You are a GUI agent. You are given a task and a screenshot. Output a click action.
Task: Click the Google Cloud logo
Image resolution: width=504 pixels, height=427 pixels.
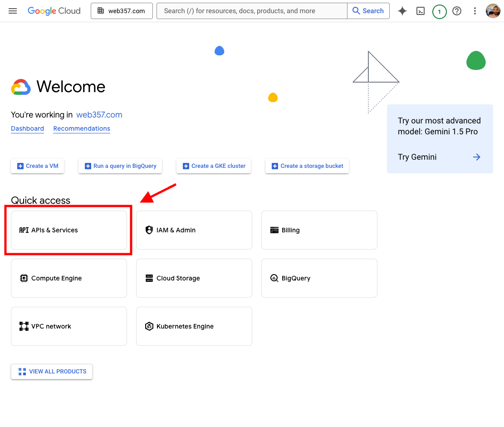[54, 11]
